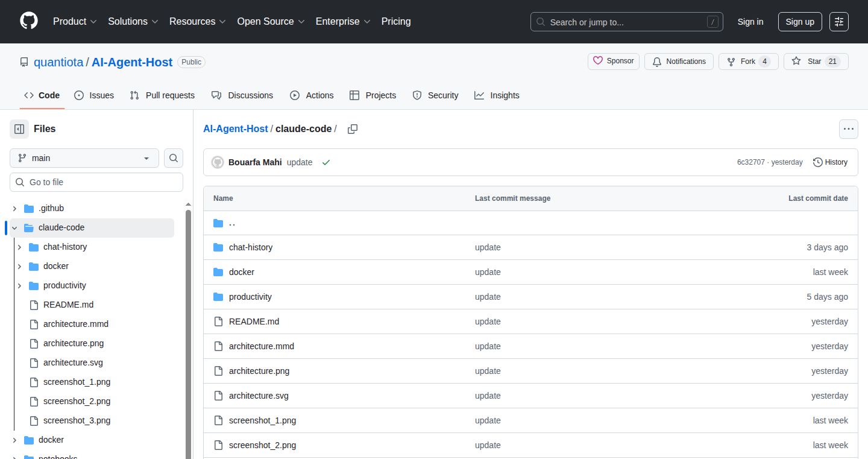This screenshot has width=868, height=459.
Task: Open the Product menu
Action: pyautogui.click(x=75, y=21)
